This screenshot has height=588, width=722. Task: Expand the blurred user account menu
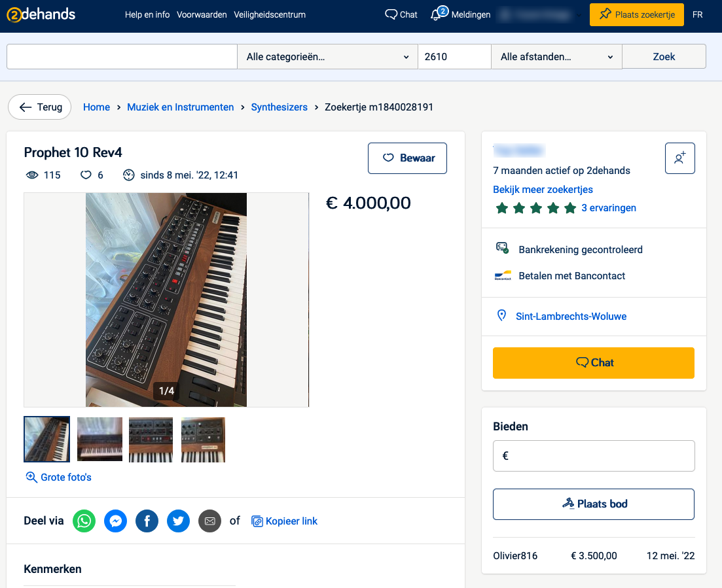[540, 15]
